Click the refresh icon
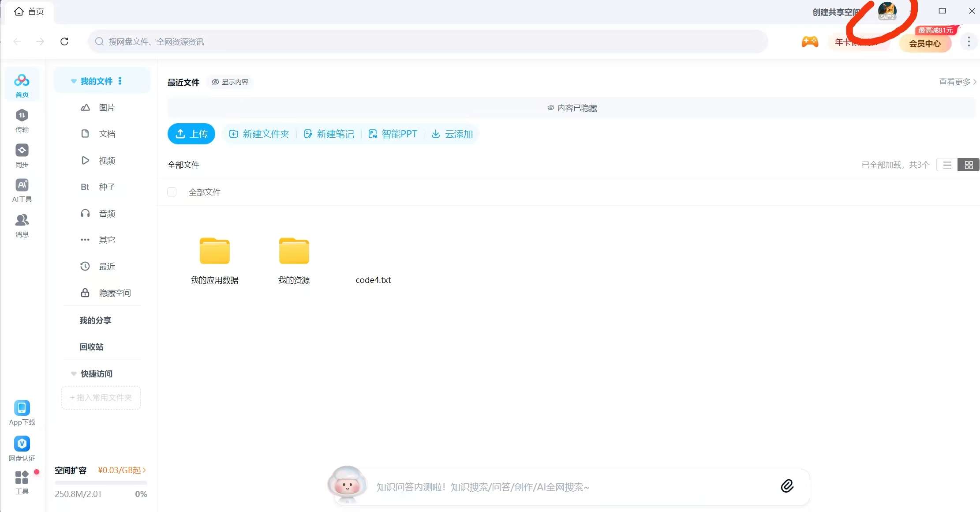The image size is (980, 512). [x=64, y=41]
